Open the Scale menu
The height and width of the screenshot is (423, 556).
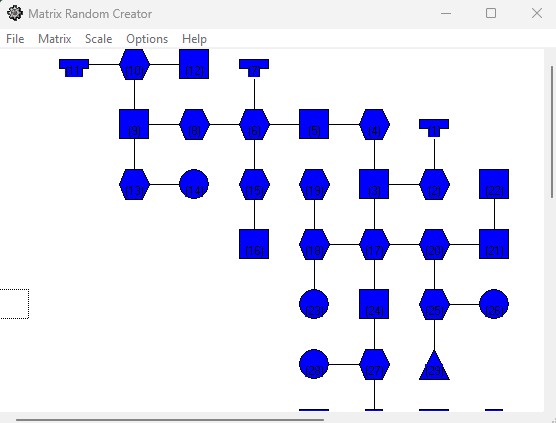coord(99,39)
